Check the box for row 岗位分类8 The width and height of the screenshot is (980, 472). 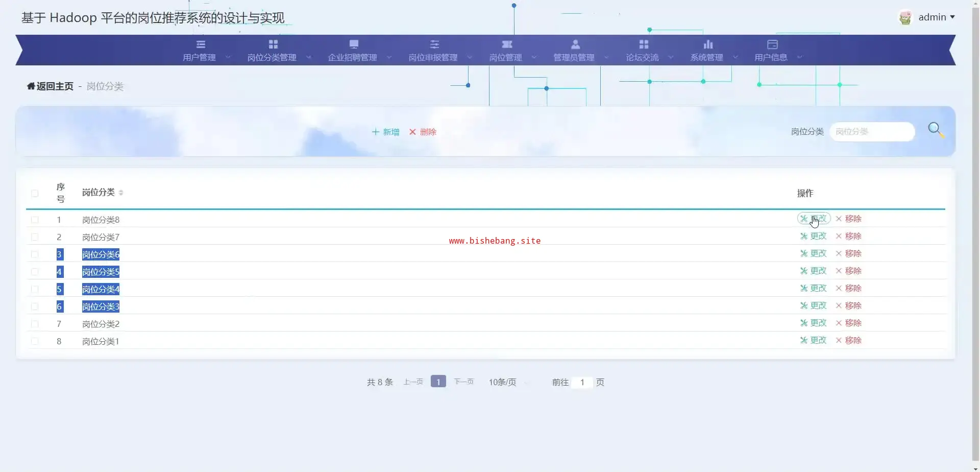[35, 220]
